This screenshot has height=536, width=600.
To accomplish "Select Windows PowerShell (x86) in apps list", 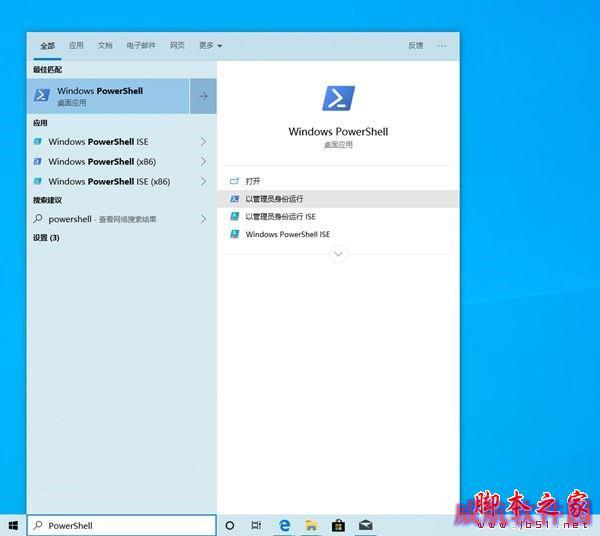I will tap(122, 161).
